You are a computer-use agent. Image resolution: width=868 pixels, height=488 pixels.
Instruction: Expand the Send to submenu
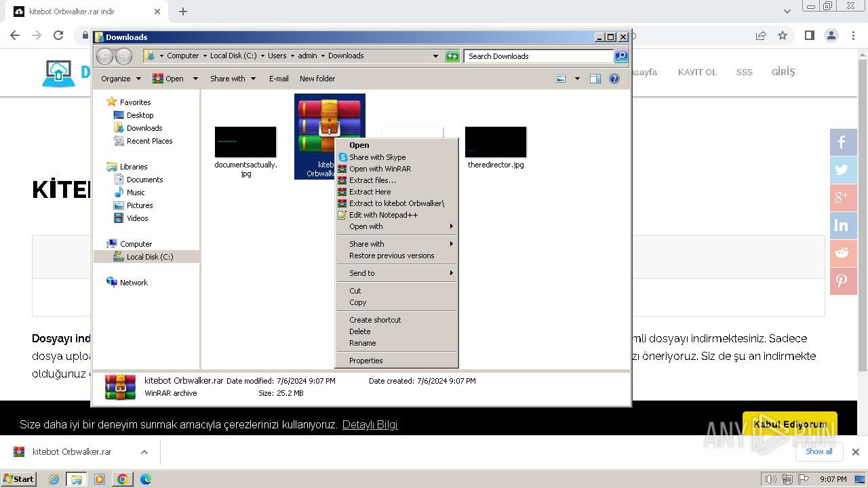[397, 273]
